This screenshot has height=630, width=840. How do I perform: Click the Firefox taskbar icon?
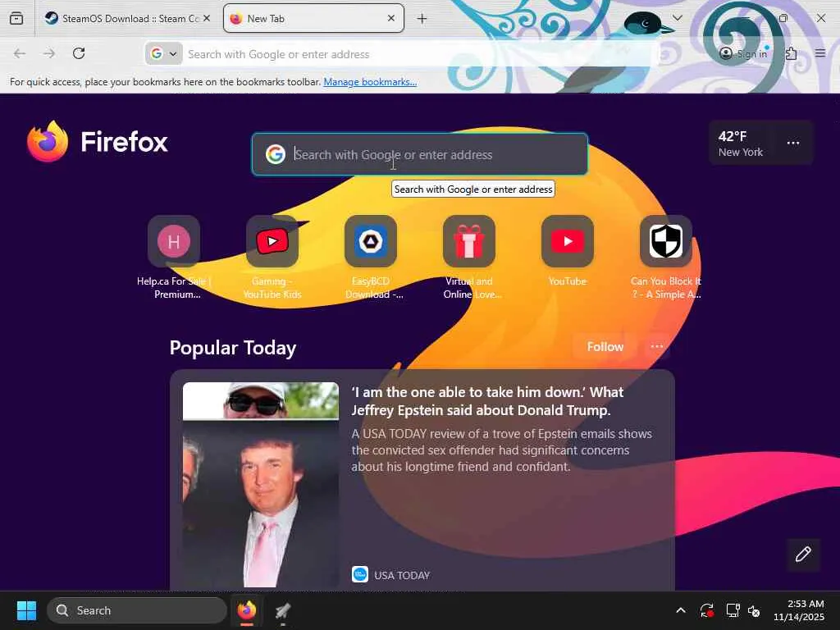point(247,610)
